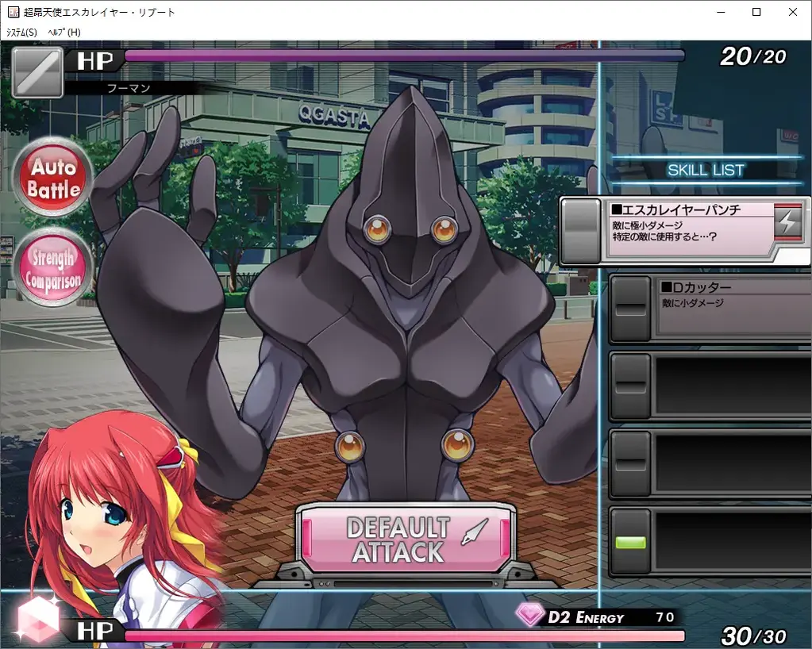This screenshot has height=649, width=812.
Task: Maximize the game window
Action: coord(756,12)
